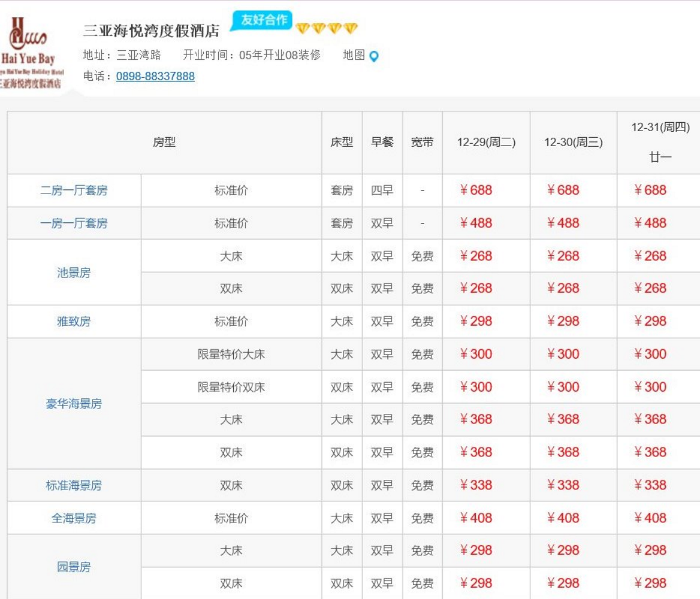Open 豪华海景房 room type link
Image resolution: width=700 pixels, height=599 pixels.
pos(74,404)
